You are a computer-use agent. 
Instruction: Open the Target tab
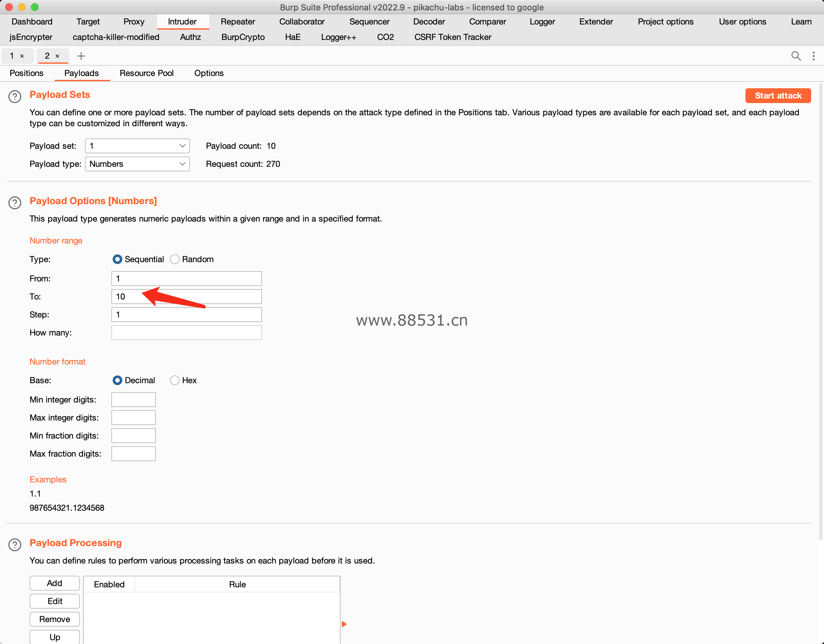point(88,22)
